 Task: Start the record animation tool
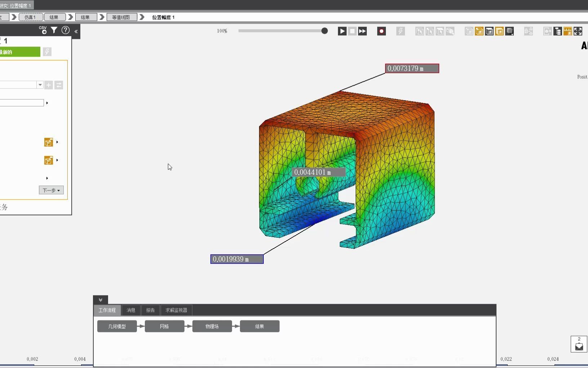[382, 31]
